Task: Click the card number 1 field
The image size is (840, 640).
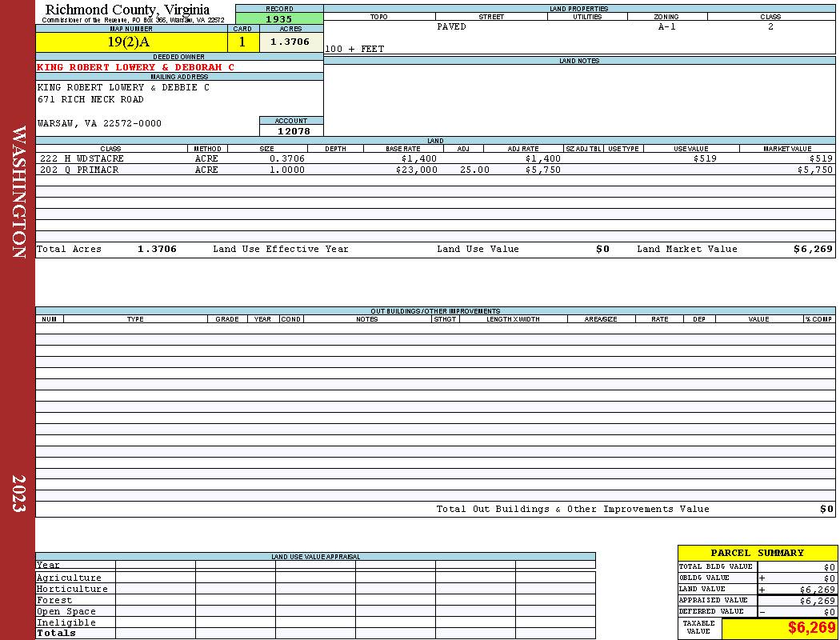Action: [242, 42]
